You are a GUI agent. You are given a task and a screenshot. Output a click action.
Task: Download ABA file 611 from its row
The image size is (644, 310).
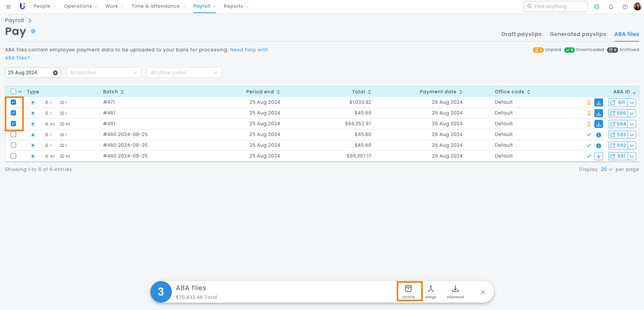pos(598,102)
